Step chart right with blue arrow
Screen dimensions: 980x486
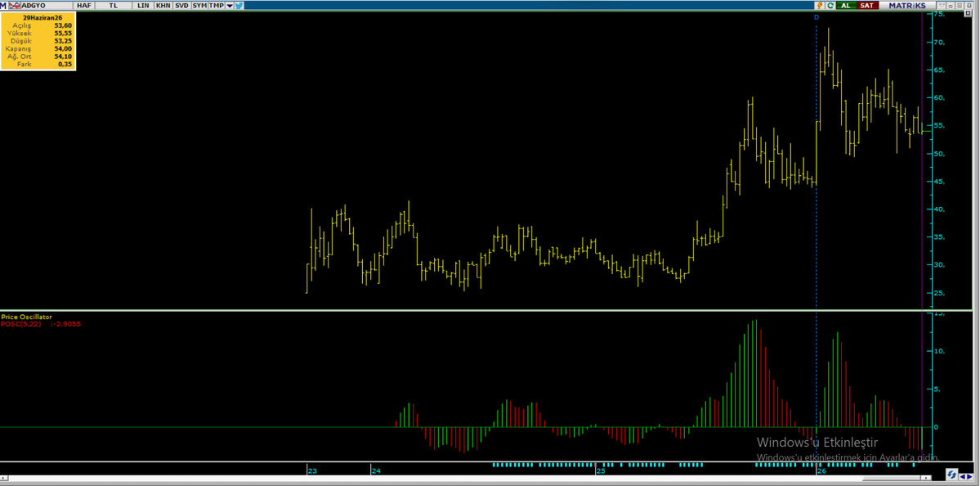(969, 477)
